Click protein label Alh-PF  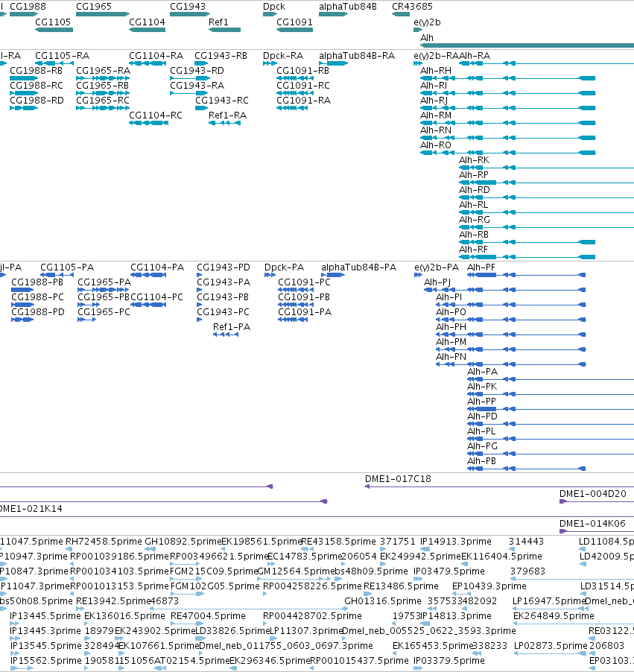click(x=481, y=267)
